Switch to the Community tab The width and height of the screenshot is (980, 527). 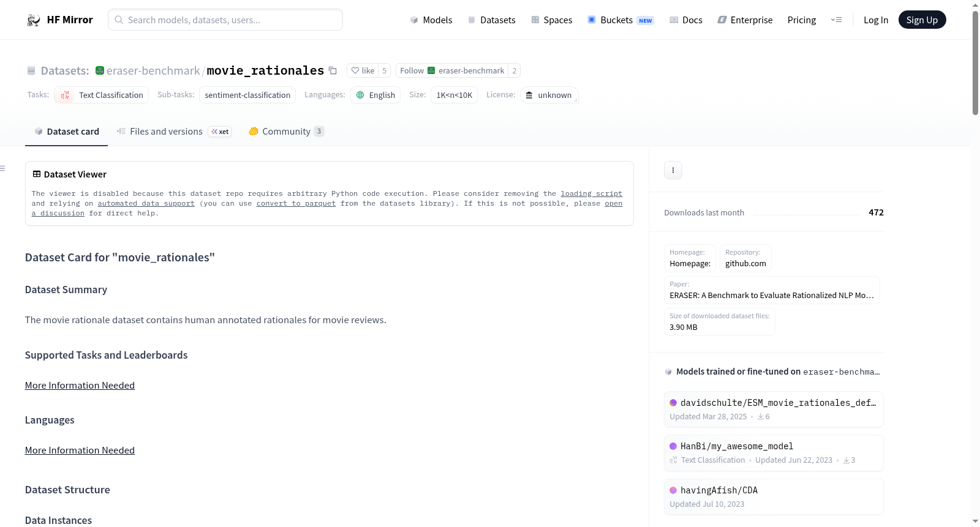pyautogui.click(x=286, y=132)
